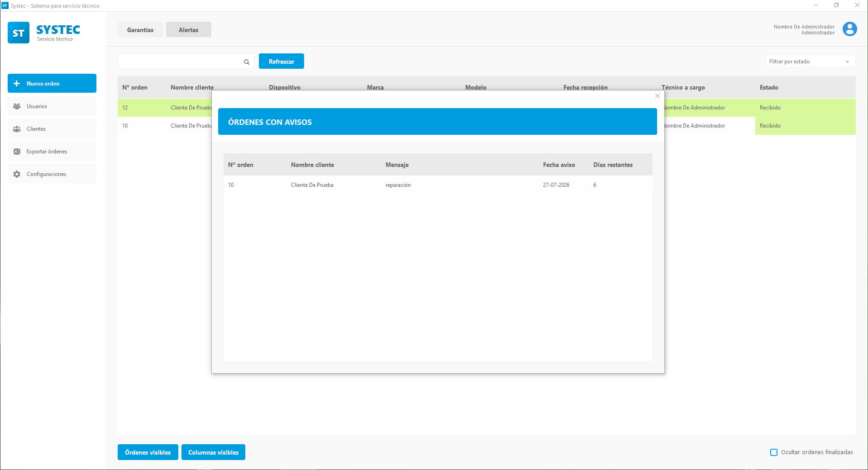Screen dimensions: 868x470
Task: Click the SYSTEC ST logo icon
Action: pos(19,33)
